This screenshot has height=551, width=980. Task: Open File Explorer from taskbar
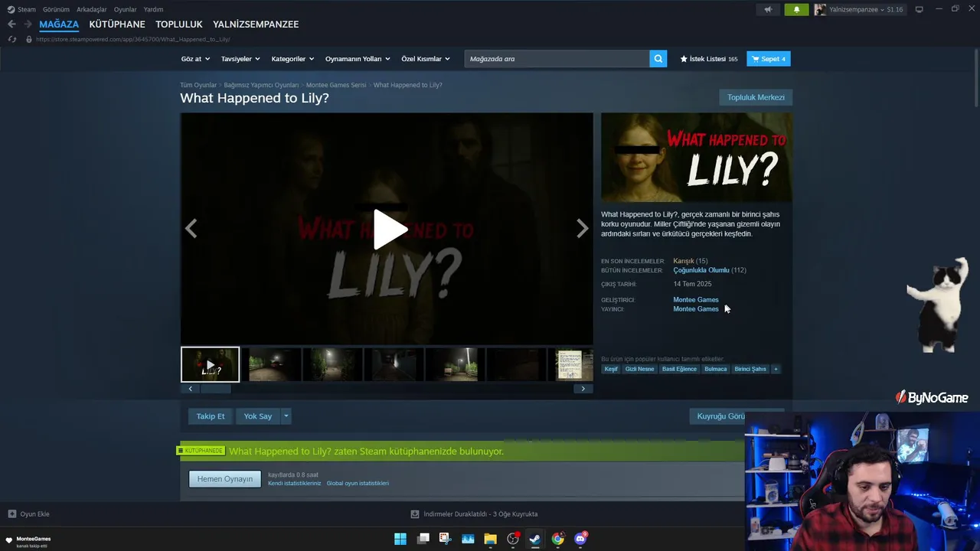pyautogui.click(x=490, y=539)
